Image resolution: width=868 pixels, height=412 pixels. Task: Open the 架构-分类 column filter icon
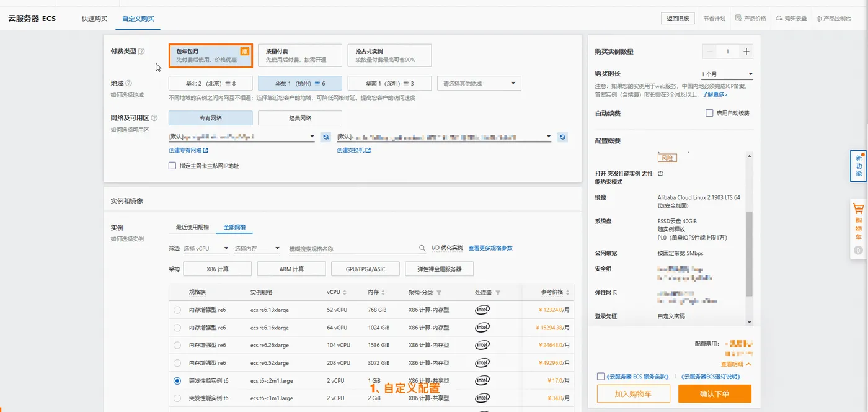[439, 293]
